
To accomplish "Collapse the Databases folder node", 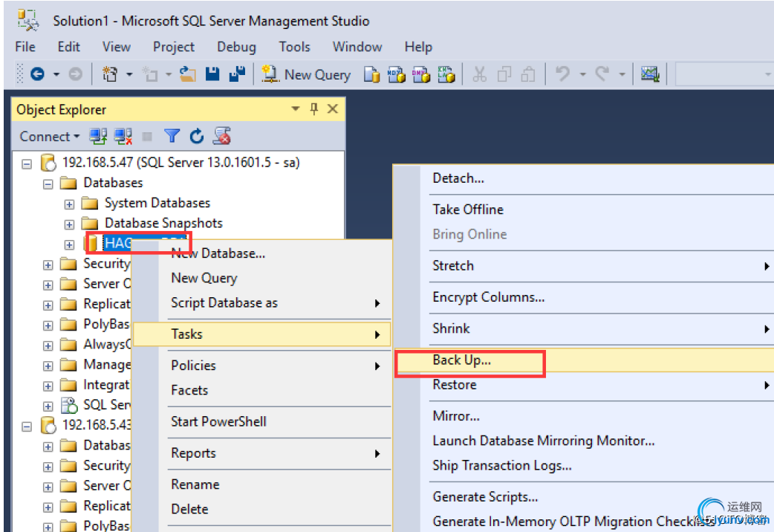I will [48, 184].
